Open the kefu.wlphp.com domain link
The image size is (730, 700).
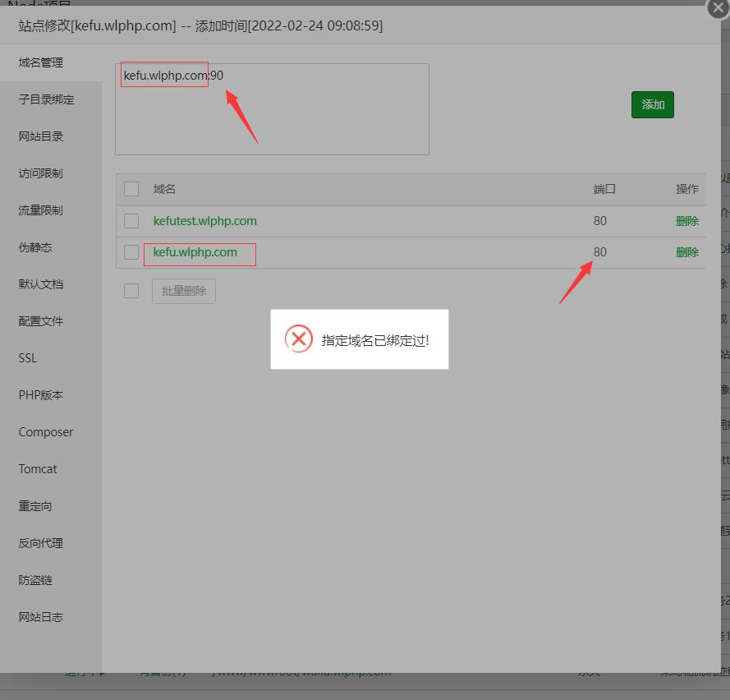point(195,252)
